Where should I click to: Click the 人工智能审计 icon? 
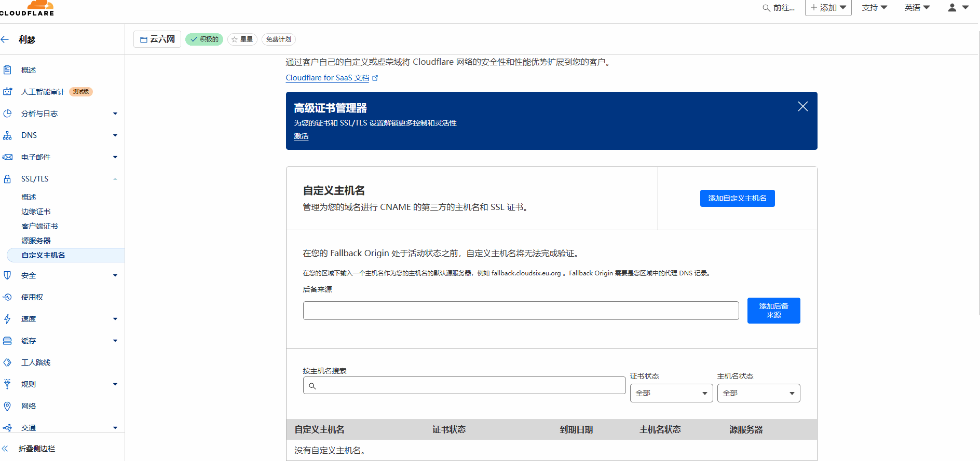[7, 92]
